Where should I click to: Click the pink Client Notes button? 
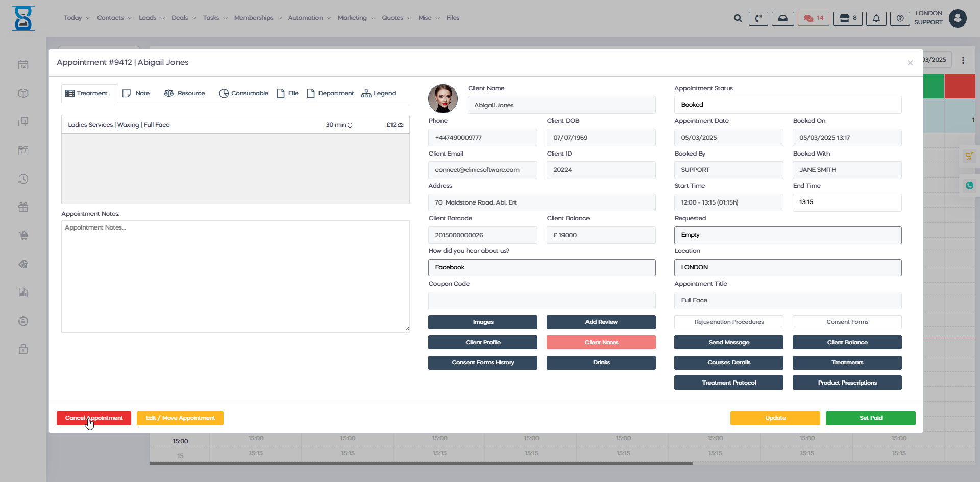point(601,342)
